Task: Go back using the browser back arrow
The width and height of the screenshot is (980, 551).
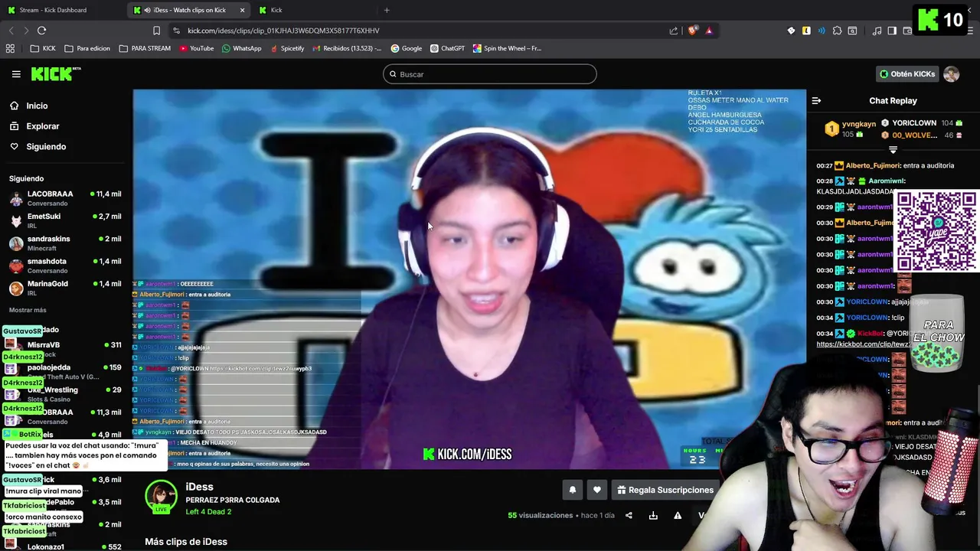Action: coord(11,31)
